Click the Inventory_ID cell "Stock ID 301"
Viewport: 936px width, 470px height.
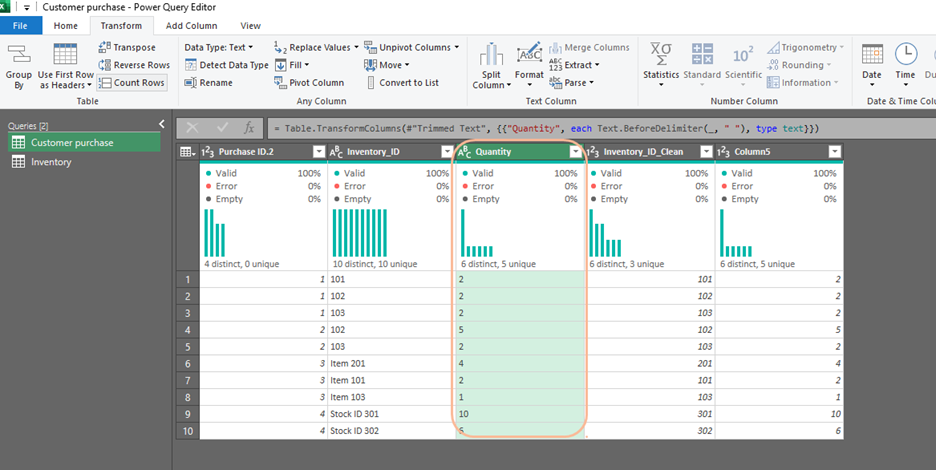(391, 414)
